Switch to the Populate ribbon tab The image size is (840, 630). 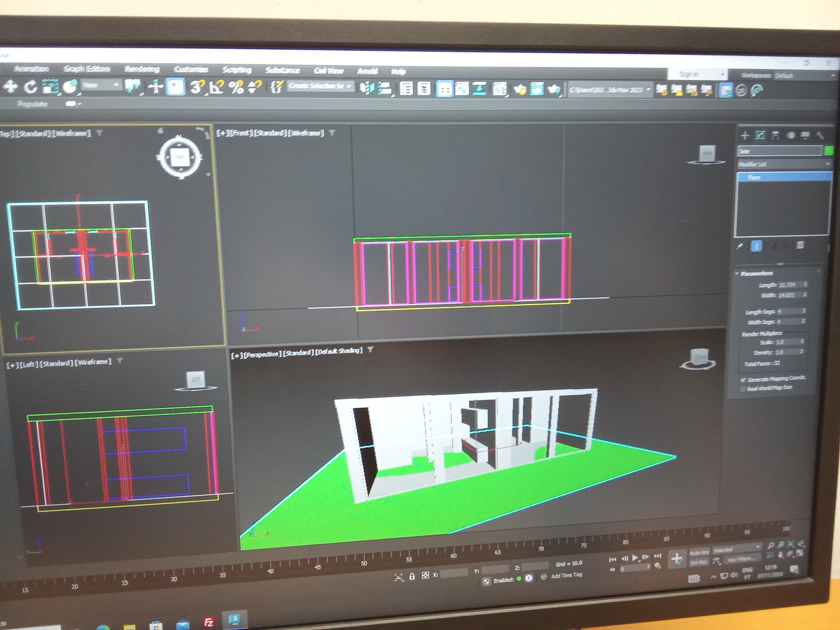tap(32, 104)
